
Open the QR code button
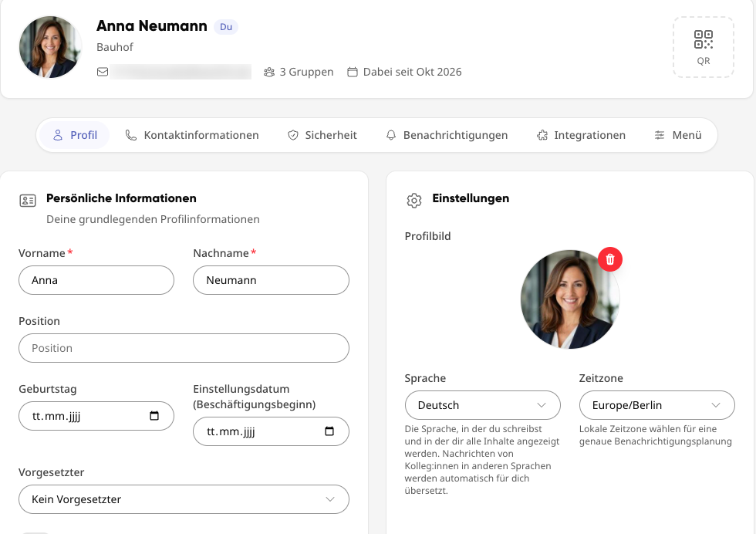point(703,47)
